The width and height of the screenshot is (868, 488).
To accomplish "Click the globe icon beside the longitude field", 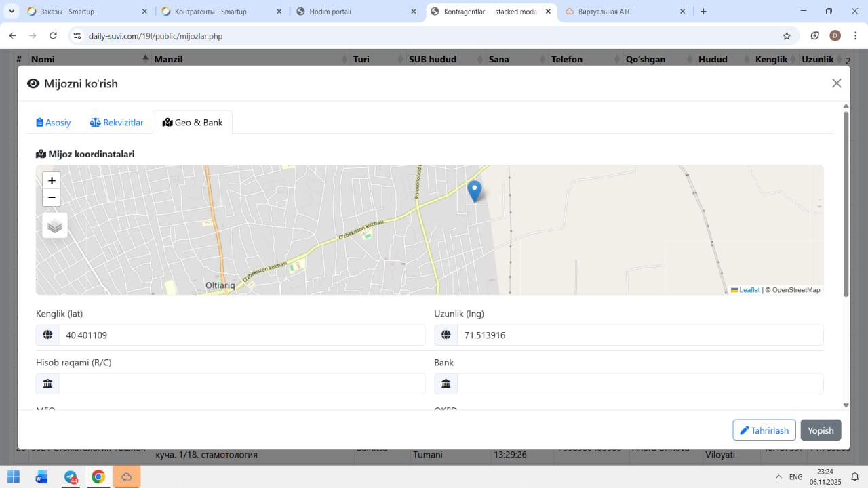I will tap(446, 335).
